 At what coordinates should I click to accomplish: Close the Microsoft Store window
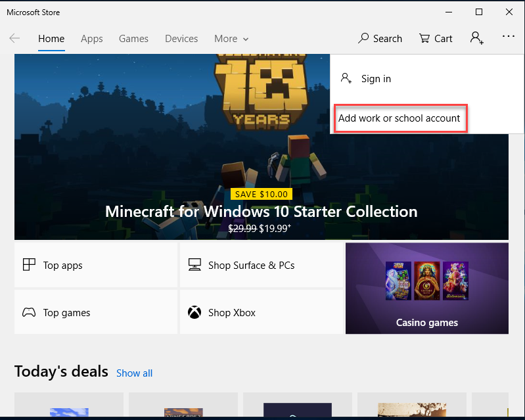pyautogui.click(x=509, y=12)
